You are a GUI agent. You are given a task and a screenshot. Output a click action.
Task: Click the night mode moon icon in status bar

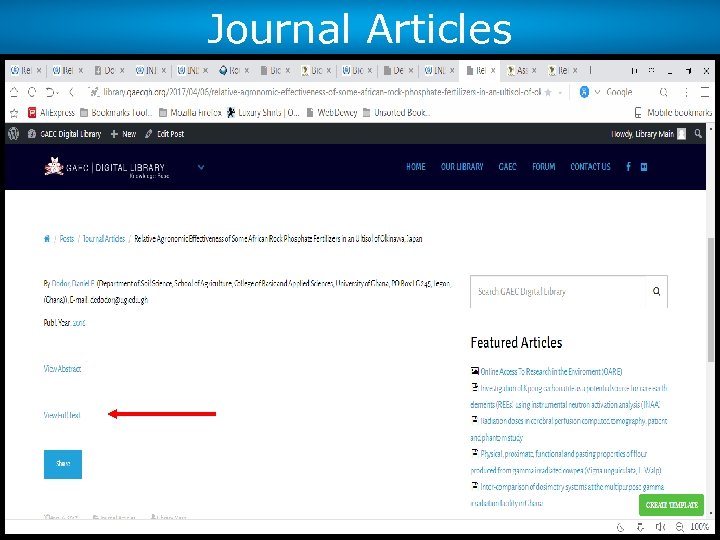pos(620,527)
